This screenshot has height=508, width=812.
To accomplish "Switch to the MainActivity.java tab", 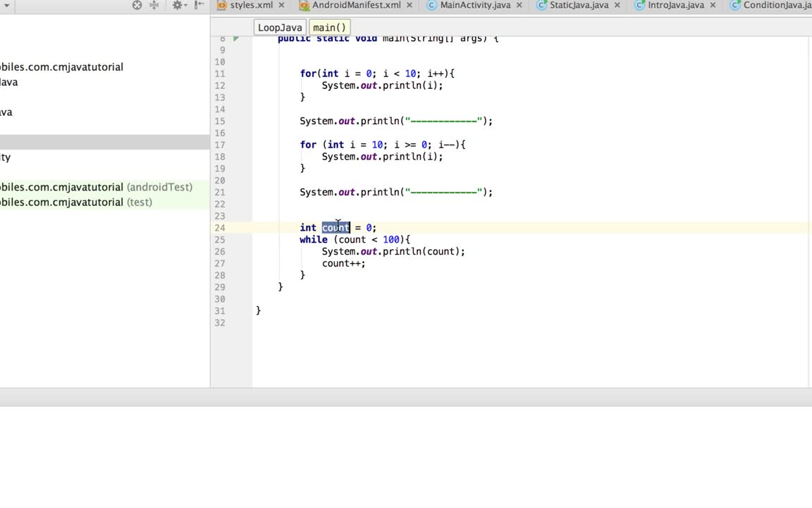I will point(475,5).
